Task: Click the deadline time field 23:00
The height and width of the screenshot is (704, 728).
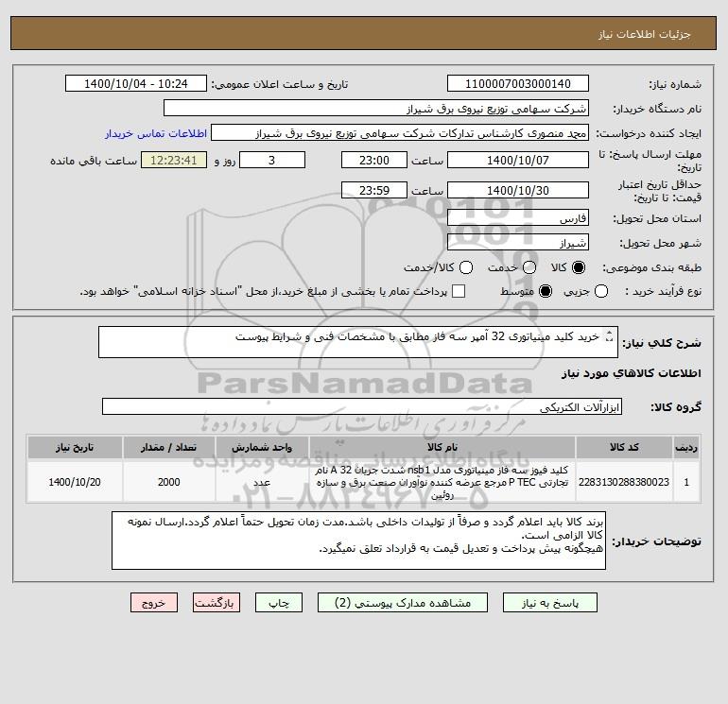Action: (374, 161)
